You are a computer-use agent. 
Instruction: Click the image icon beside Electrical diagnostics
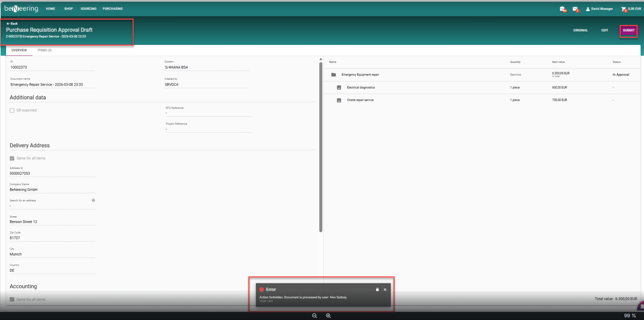click(x=339, y=88)
